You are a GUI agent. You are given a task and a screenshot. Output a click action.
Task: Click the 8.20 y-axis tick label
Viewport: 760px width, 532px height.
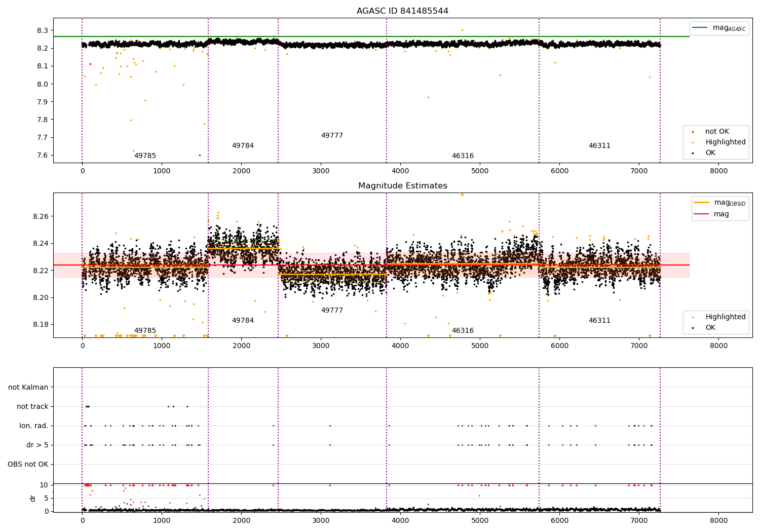pos(41,298)
